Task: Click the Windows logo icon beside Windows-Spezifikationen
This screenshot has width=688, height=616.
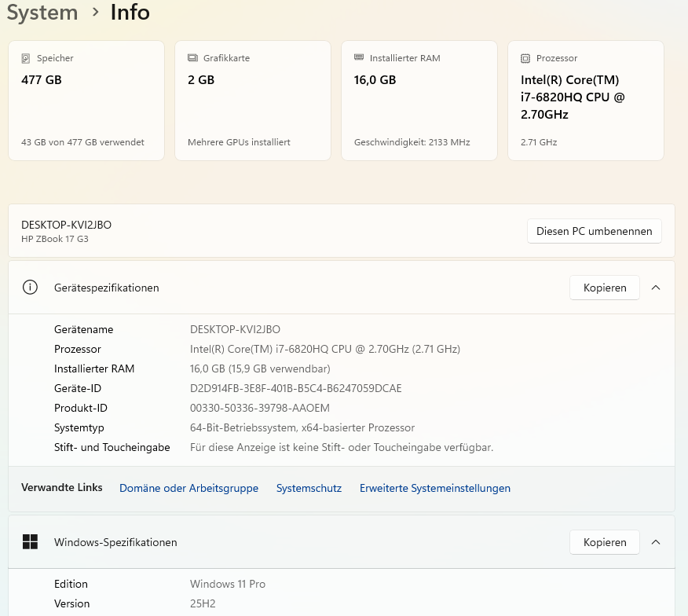Action: click(30, 542)
